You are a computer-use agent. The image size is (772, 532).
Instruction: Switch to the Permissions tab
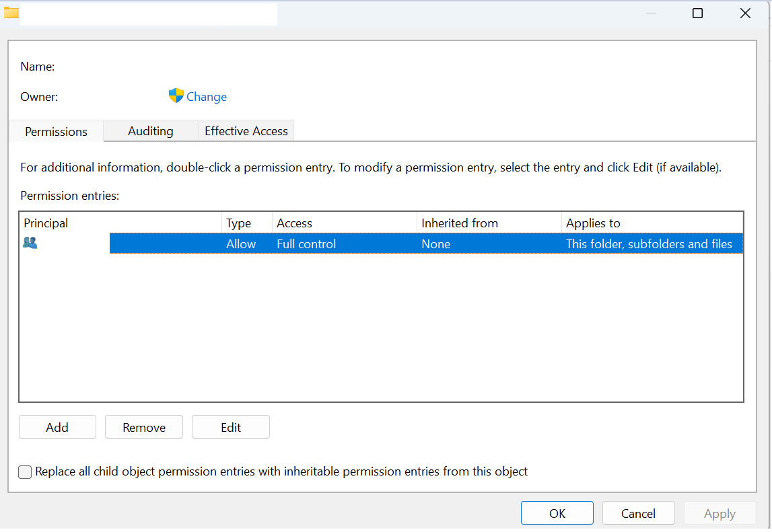56,131
